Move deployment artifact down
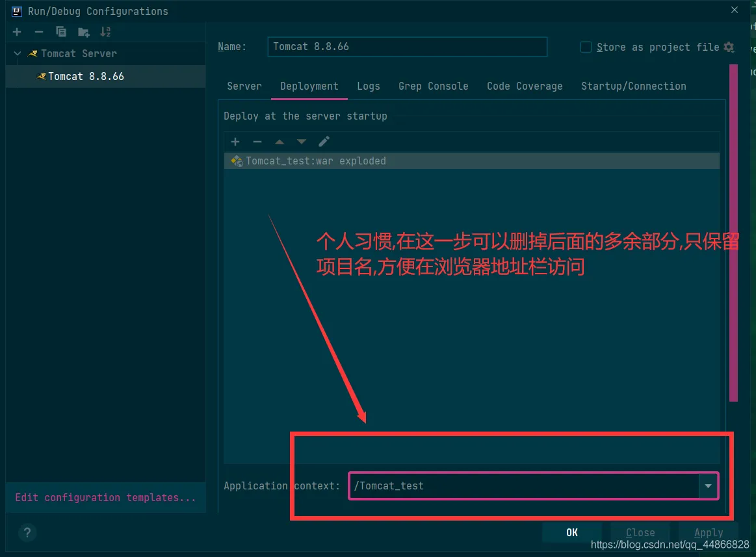This screenshot has height=557, width=756. 302,142
